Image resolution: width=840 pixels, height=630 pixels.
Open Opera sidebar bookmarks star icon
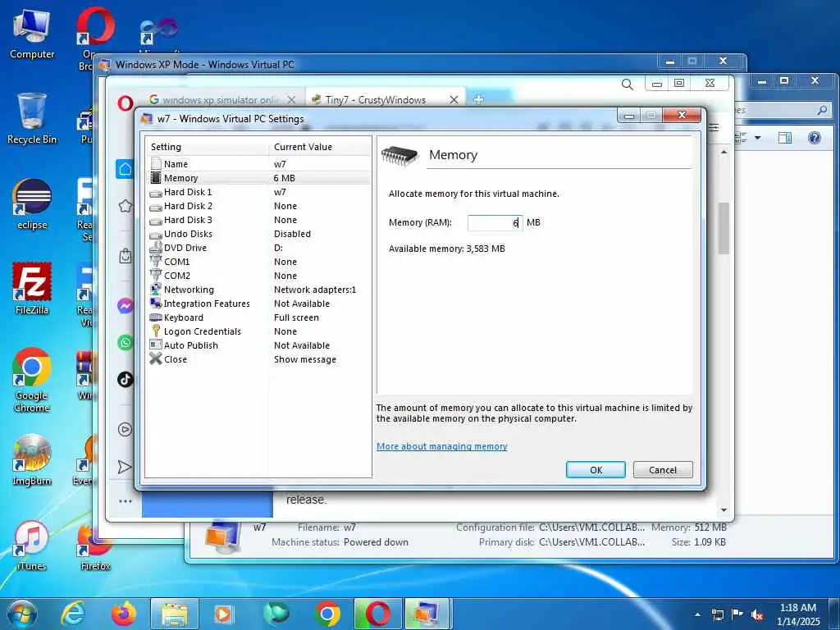pyautogui.click(x=125, y=206)
